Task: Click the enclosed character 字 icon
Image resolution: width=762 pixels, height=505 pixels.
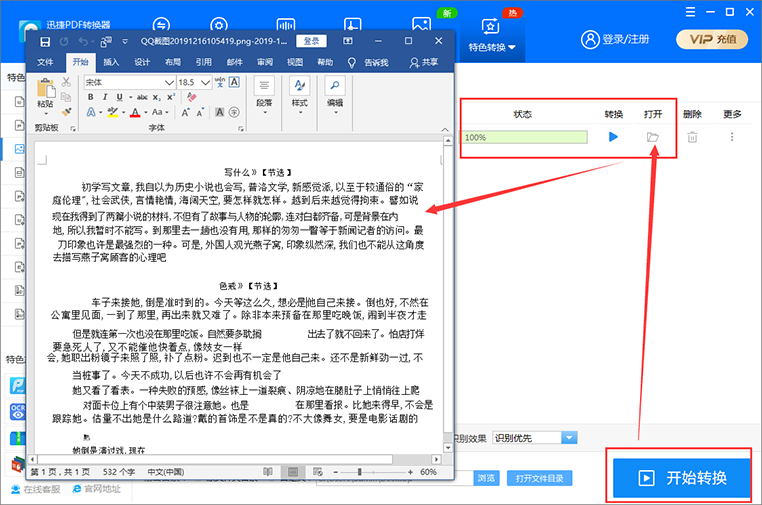Action: [x=234, y=112]
